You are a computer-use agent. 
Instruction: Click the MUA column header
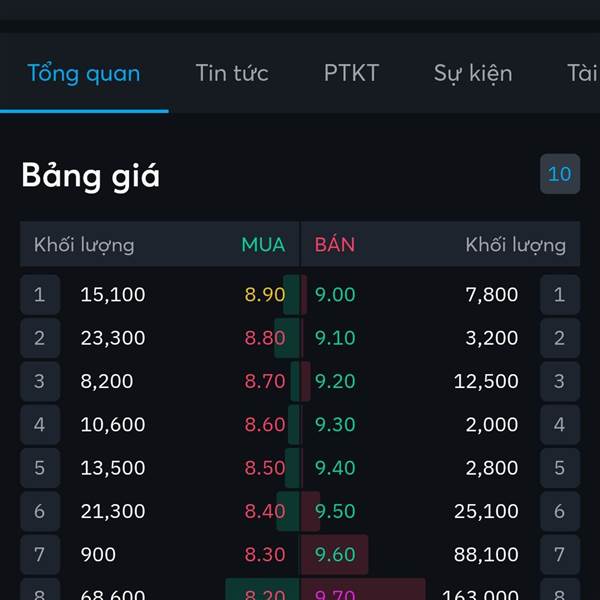[x=263, y=245]
